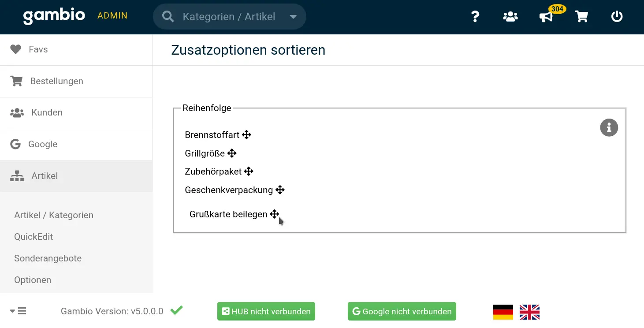644x328 pixels.
Task: Click the move handle beside Zubehörpaket
Action: [249, 171]
